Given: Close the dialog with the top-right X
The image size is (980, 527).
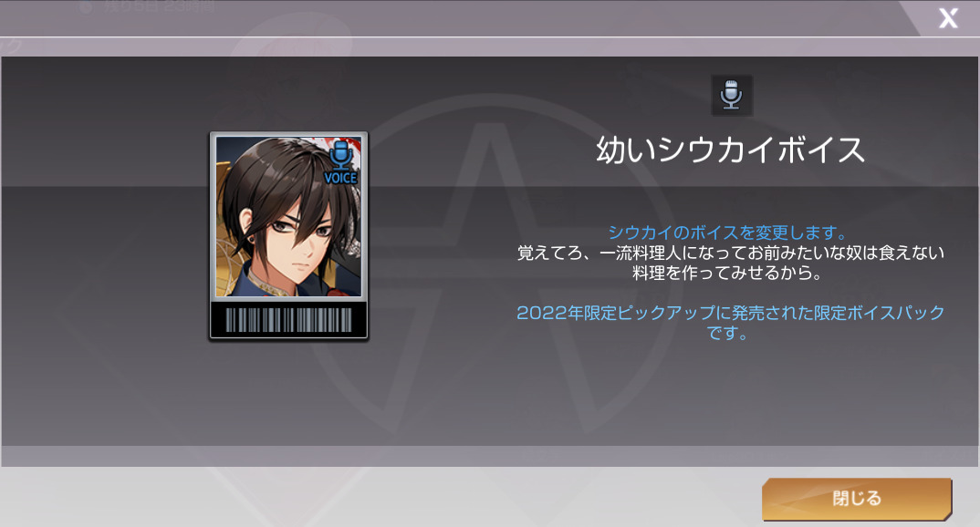Looking at the screenshot, I should (x=948, y=18).
